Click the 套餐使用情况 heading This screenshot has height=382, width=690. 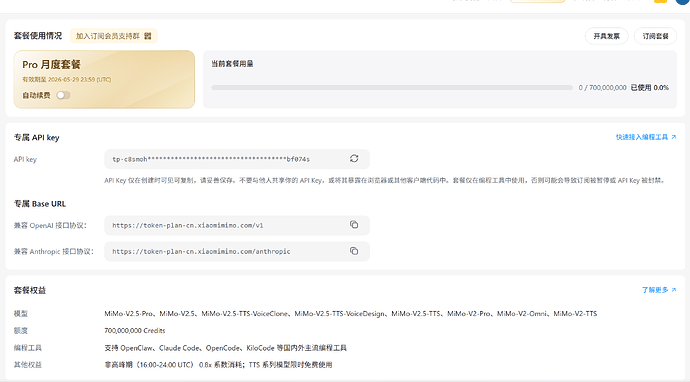coord(38,36)
